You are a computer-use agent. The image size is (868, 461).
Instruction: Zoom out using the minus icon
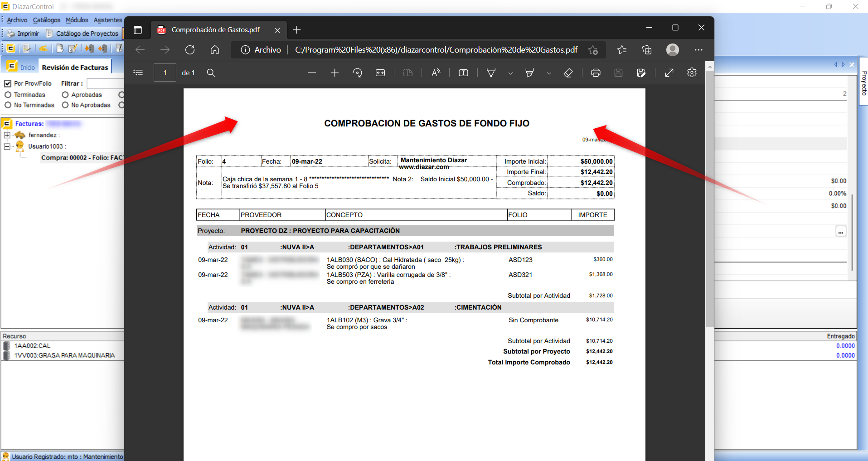pos(312,73)
